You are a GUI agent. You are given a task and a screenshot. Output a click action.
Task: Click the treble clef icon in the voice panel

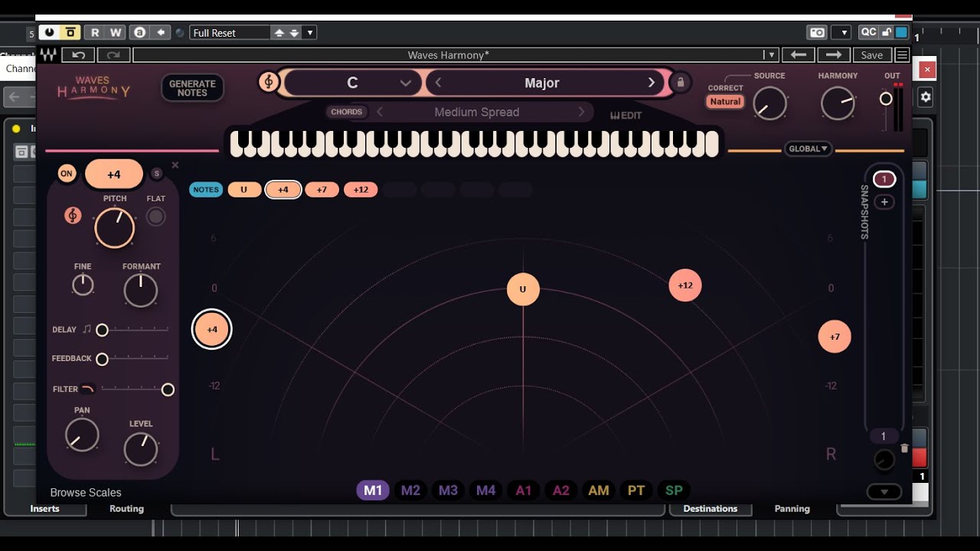[73, 216]
